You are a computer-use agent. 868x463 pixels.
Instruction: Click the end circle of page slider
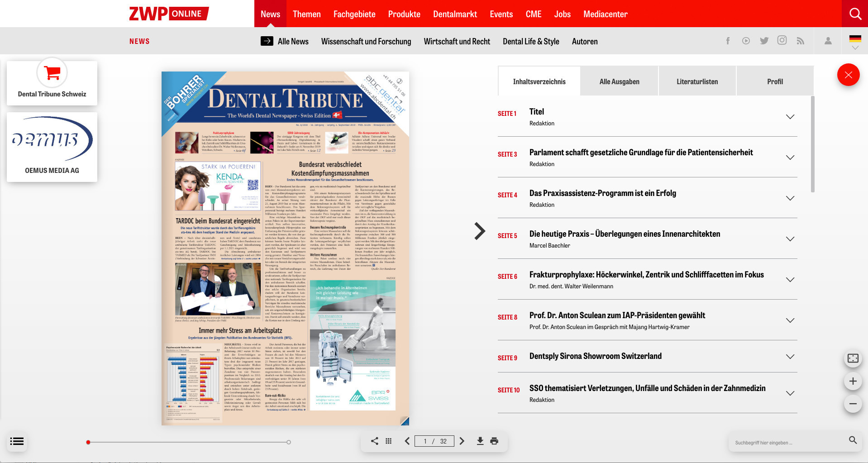(289, 442)
